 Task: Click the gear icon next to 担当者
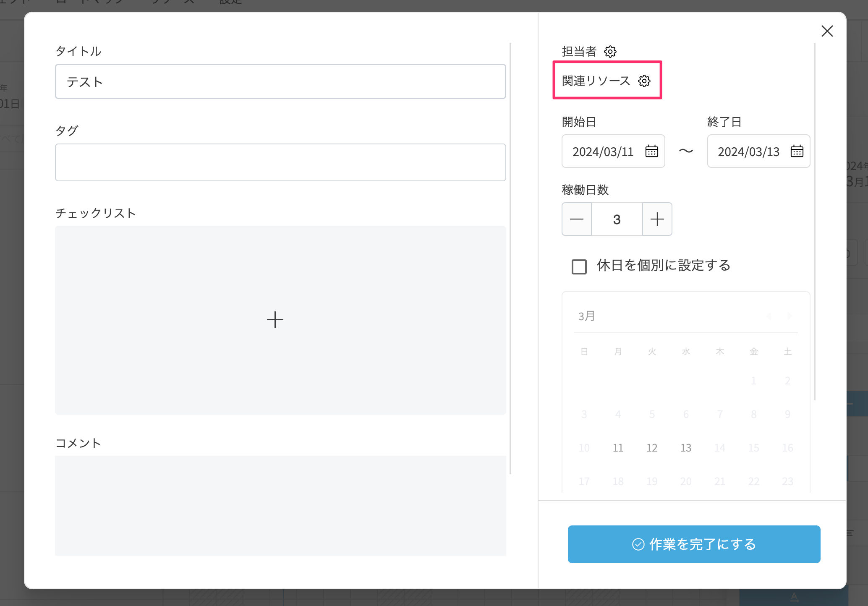click(x=610, y=52)
